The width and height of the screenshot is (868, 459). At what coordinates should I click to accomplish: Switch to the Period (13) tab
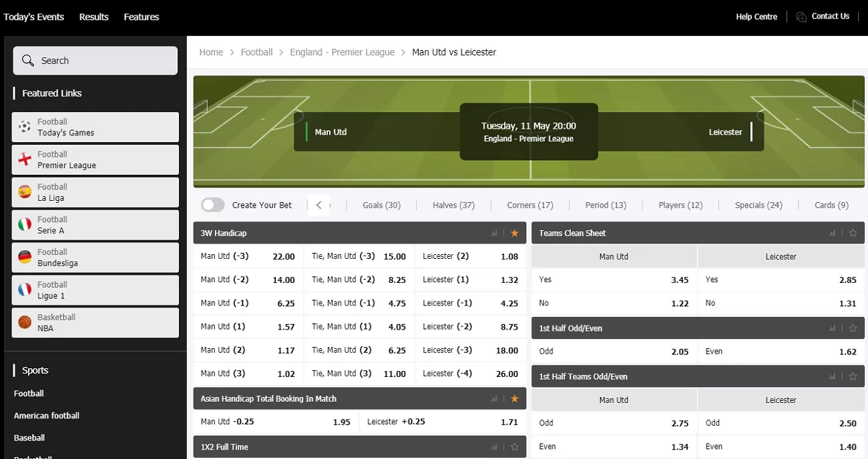click(x=606, y=205)
